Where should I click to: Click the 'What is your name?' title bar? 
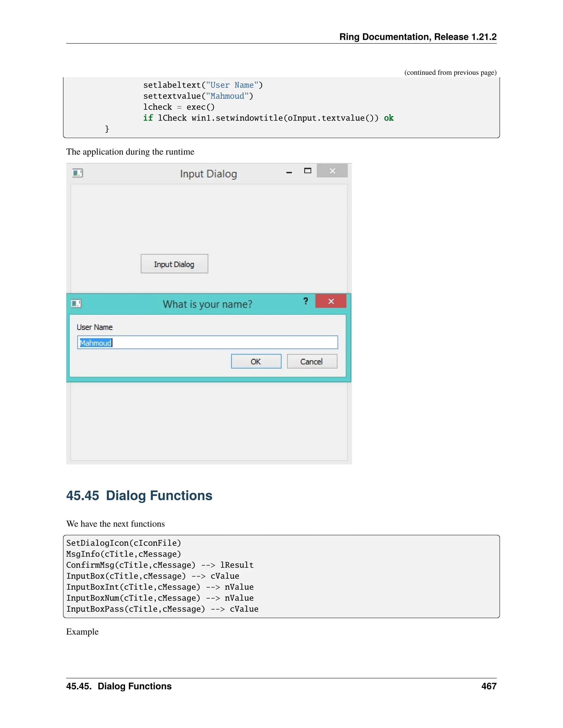(x=207, y=304)
